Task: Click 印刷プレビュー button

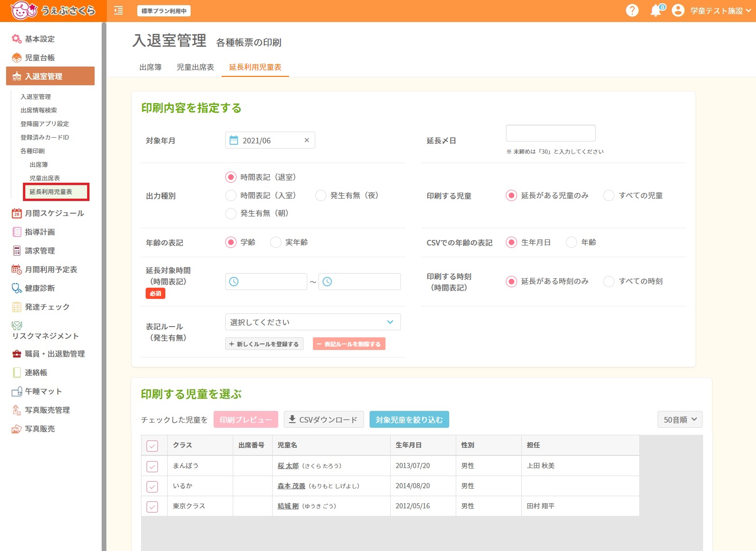Action: [x=246, y=419]
